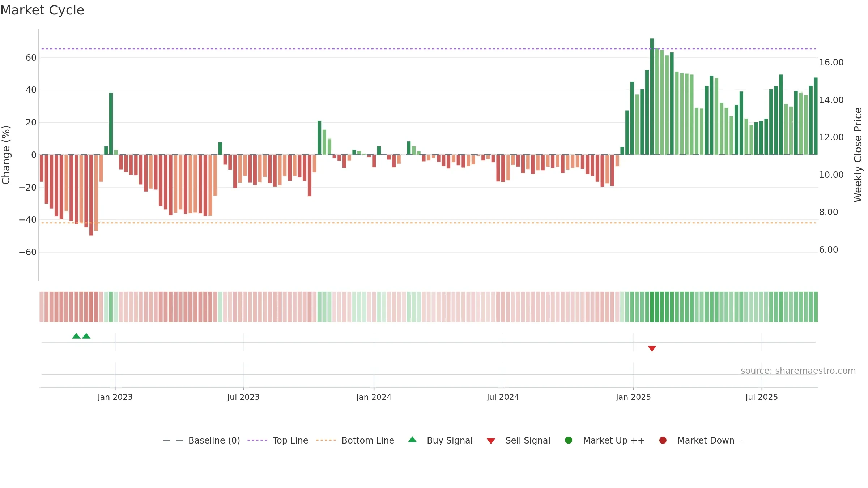The height and width of the screenshot is (488, 868).
Task: Click the Market Up ++ green circle
Action: (x=569, y=440)
